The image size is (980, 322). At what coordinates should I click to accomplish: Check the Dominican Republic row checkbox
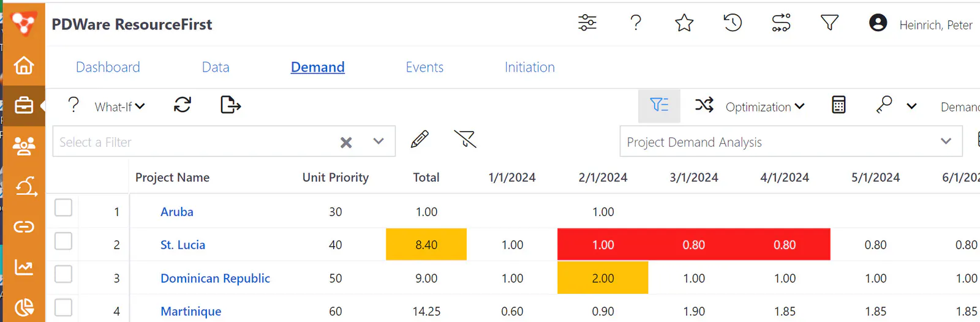tap(63, 274)
